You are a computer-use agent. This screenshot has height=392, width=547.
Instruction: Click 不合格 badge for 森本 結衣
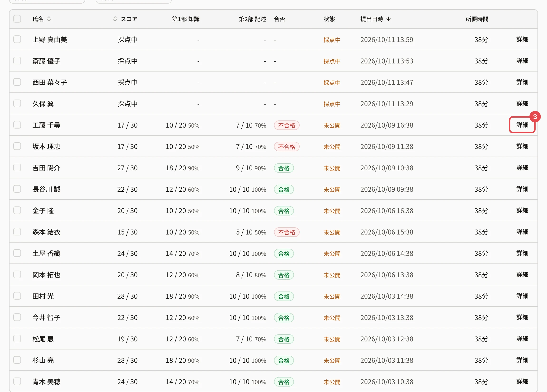pos(287,232)
